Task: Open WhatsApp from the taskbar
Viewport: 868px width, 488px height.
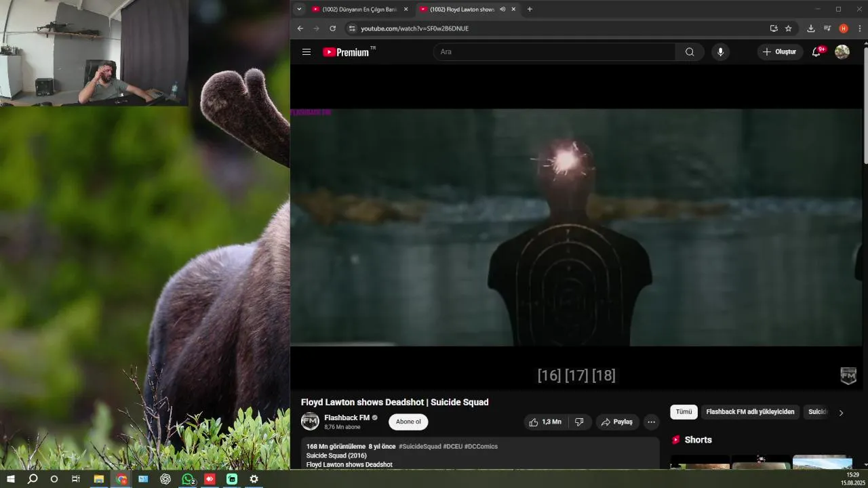Action: click(x=188, y=479)
